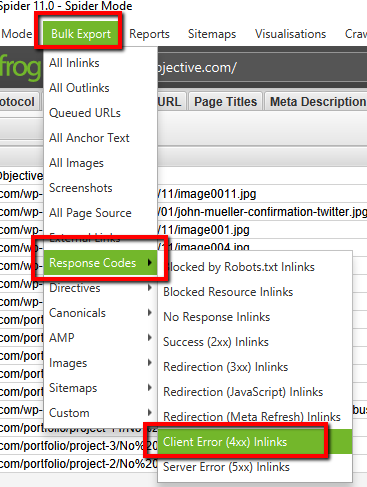Select the portfolio/project-3 row
Screen dimensions: 367x487
(79, 446)
